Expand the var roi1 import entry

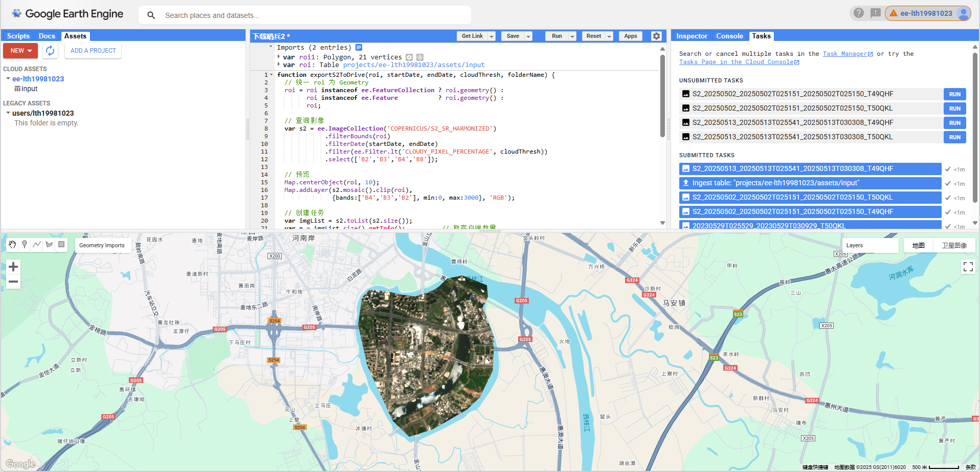click(x=279, y=57)
